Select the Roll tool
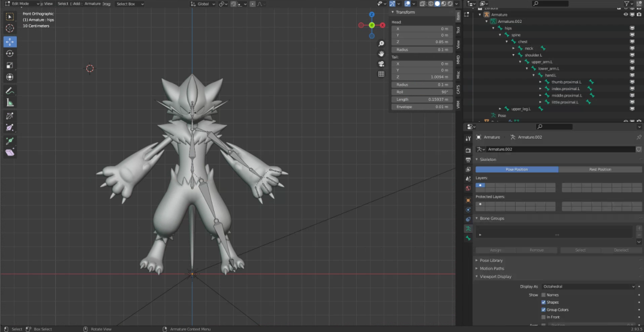 (x=10, y=116)
